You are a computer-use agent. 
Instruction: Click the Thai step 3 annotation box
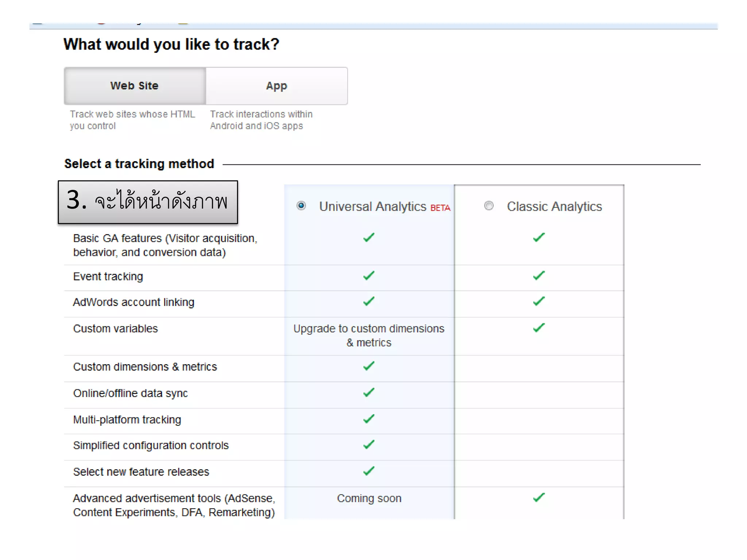148,202
